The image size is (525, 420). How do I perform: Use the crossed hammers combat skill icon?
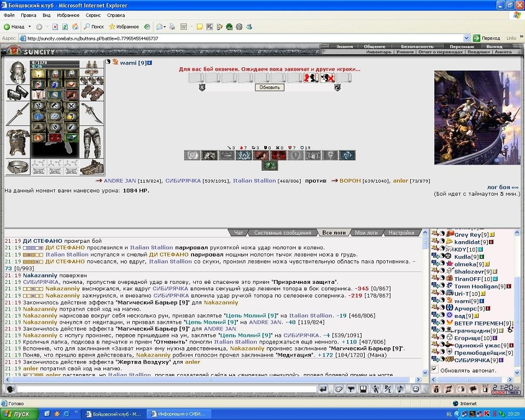pos(209,155)
